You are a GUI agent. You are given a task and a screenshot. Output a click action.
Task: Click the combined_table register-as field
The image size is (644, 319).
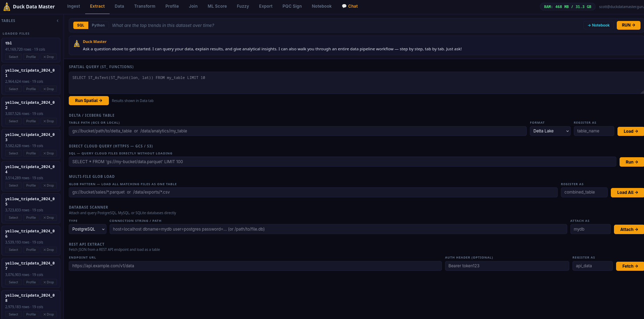click(x=584, y=192)
